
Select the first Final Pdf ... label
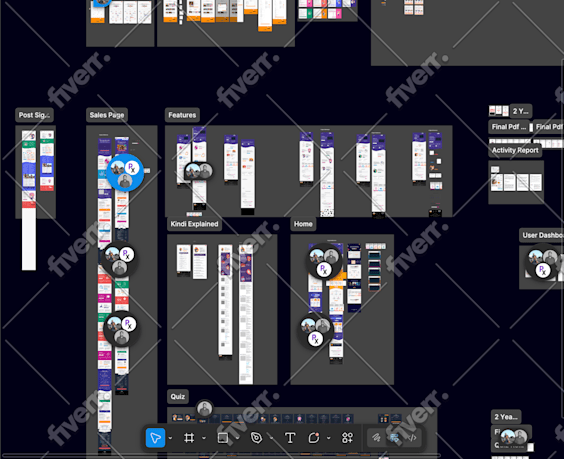pyautogui.click(x=509, y=127)
